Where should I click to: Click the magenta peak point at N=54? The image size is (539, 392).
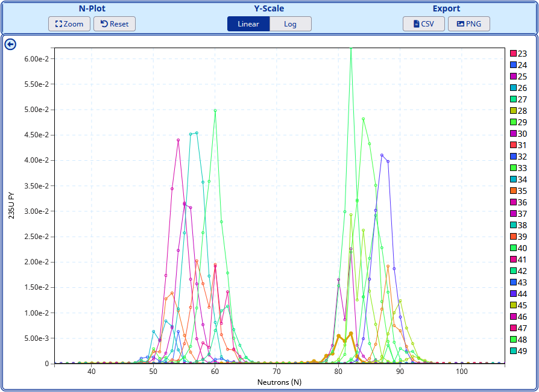pos(178,140)
